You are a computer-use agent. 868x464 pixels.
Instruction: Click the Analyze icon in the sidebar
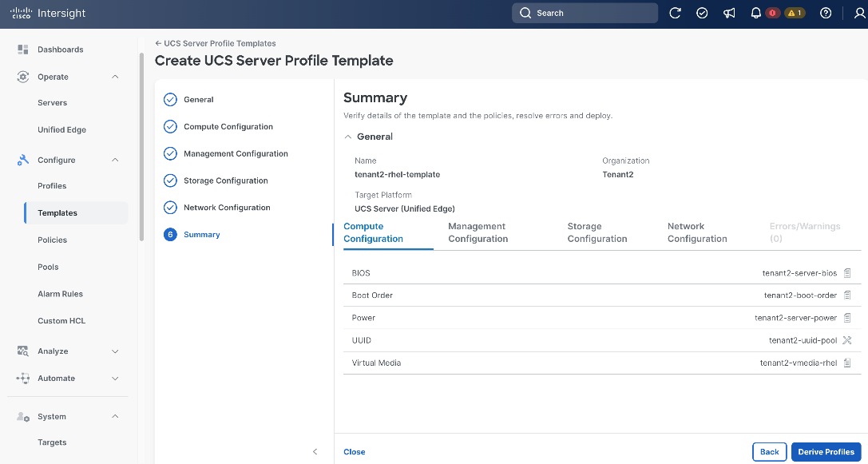click(x=22, y=351)
